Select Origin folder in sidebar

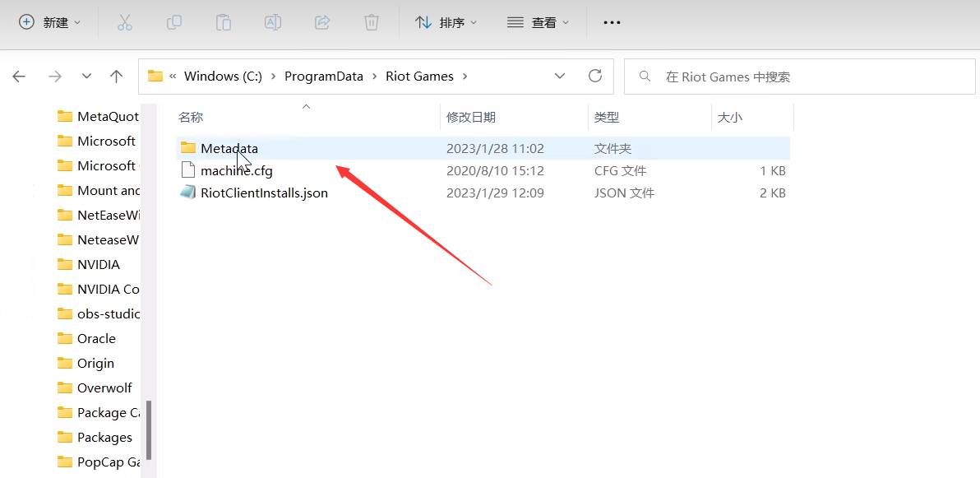click(86, 363)
